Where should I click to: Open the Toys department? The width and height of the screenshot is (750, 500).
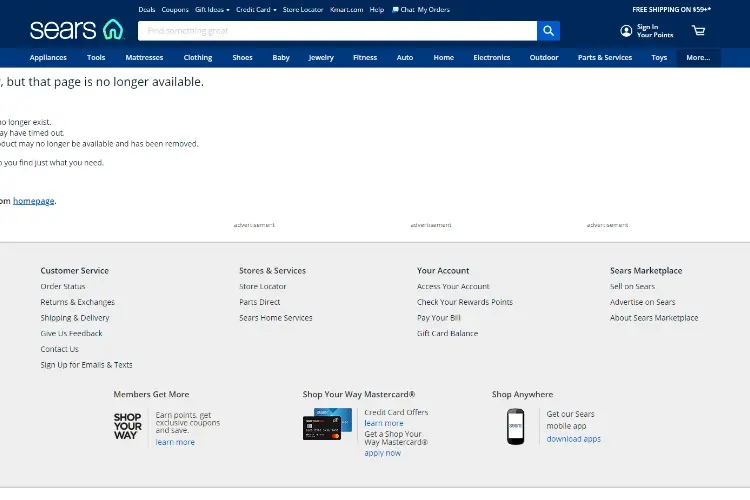[x=659, y=57]
